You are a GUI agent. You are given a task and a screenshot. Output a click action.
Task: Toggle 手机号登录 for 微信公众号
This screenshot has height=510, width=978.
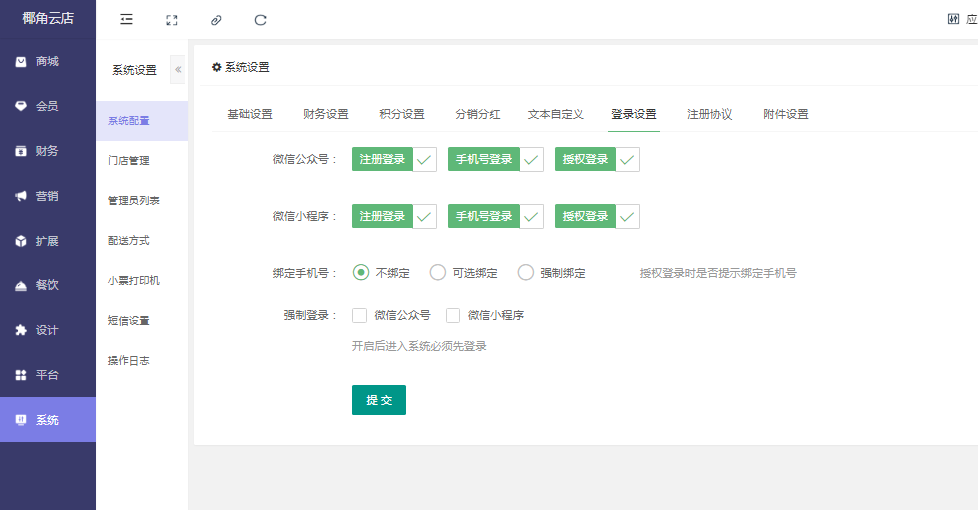[495, 159]
